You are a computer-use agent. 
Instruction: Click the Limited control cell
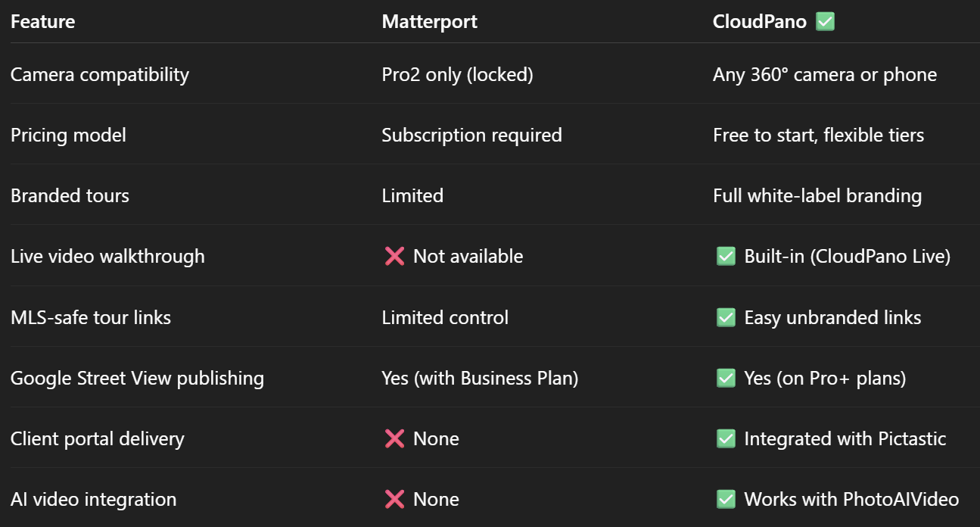[445, 317]
